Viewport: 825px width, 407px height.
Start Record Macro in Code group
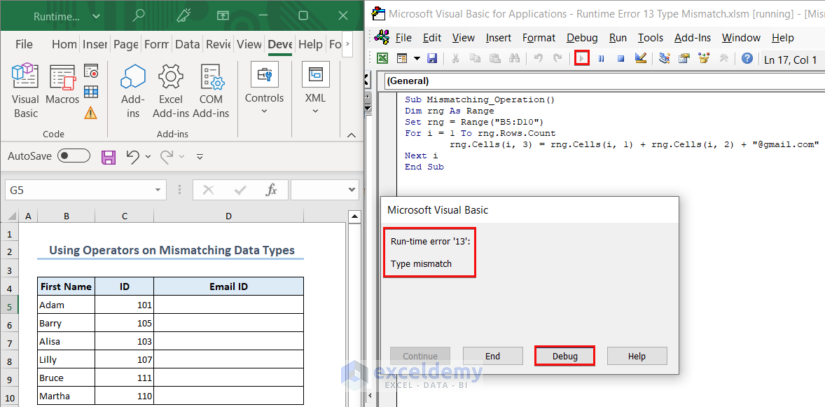pyautogui.click(x=91, y=71)
